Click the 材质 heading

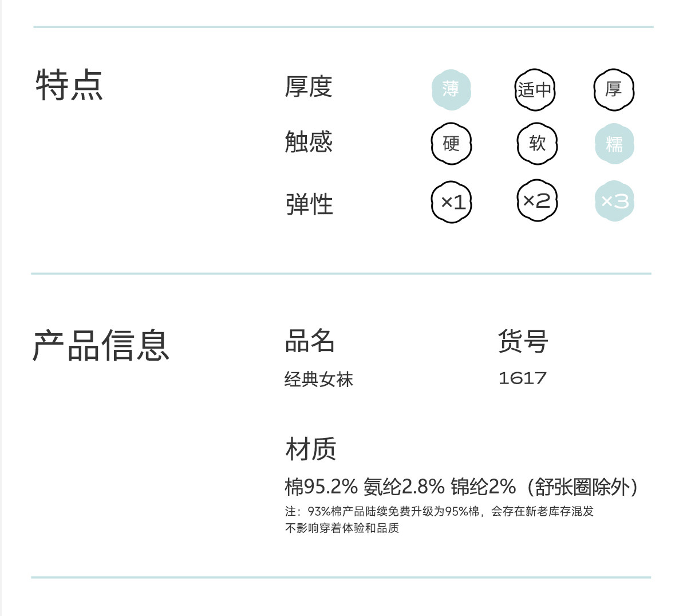310,449
